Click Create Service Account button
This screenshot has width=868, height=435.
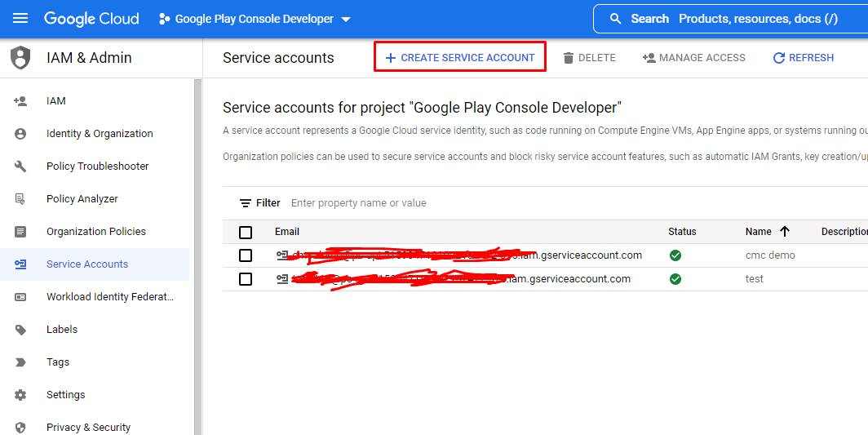(x=460, y=58)
